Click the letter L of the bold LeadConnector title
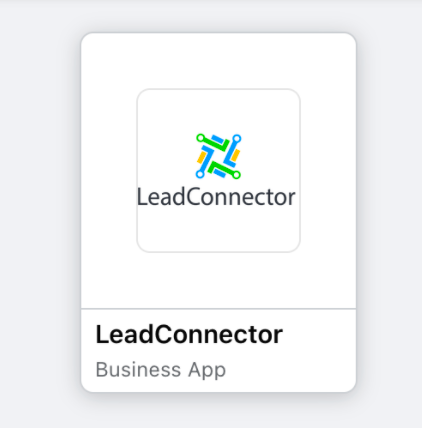Viewport: 422px width, 428px height. point(101,334)
